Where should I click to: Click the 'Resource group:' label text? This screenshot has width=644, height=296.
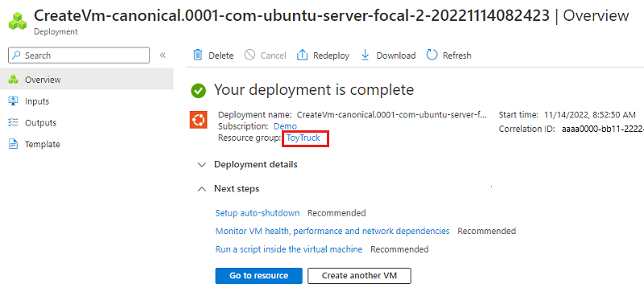point(250,138)
